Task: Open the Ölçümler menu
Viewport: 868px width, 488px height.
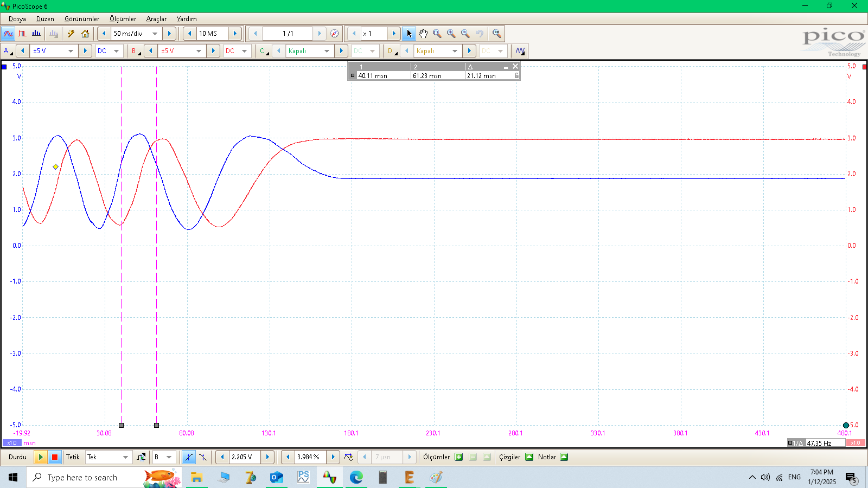Action: (123, 19)
